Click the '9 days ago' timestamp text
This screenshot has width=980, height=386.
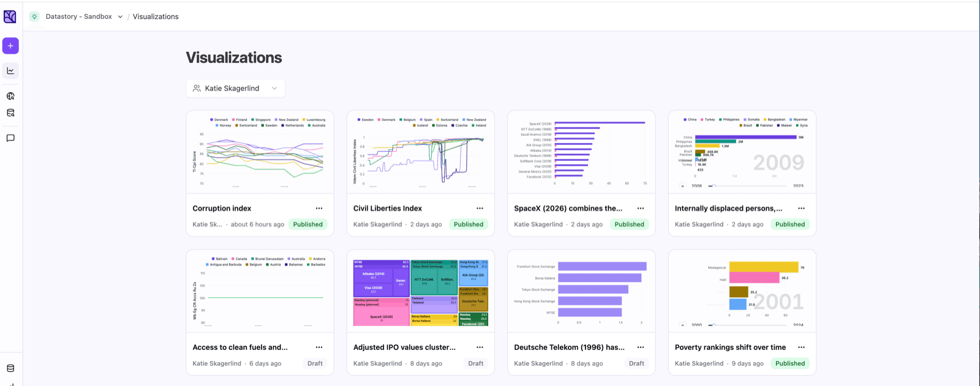(x=747, y=363)
